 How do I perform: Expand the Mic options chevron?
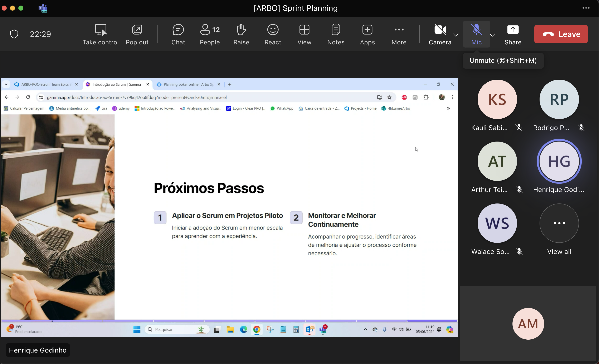(492, 35)
